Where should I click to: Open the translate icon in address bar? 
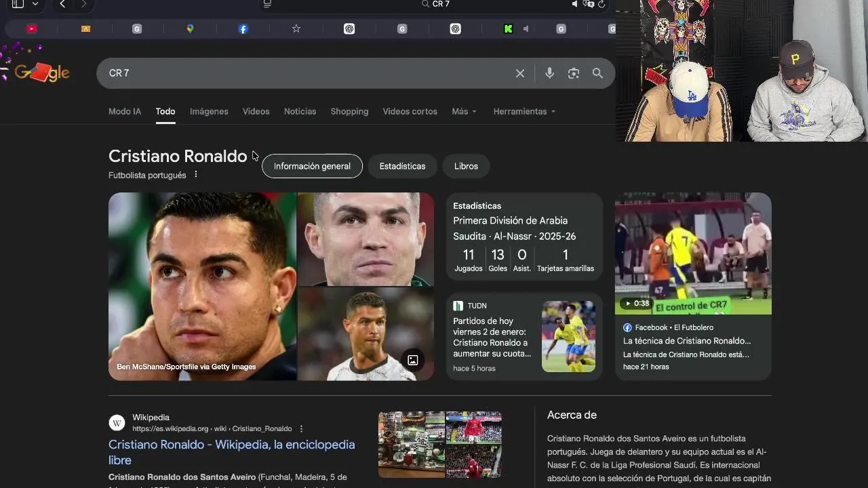tap(589, 4)
